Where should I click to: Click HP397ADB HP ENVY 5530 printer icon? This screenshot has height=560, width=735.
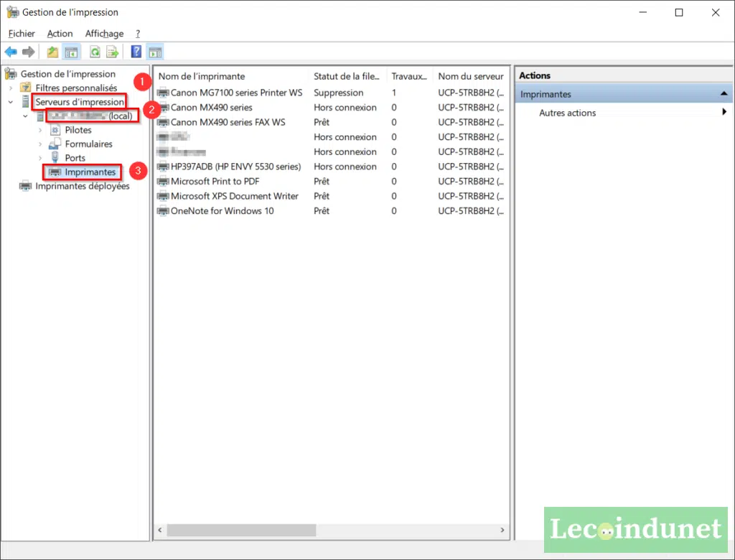163,167
